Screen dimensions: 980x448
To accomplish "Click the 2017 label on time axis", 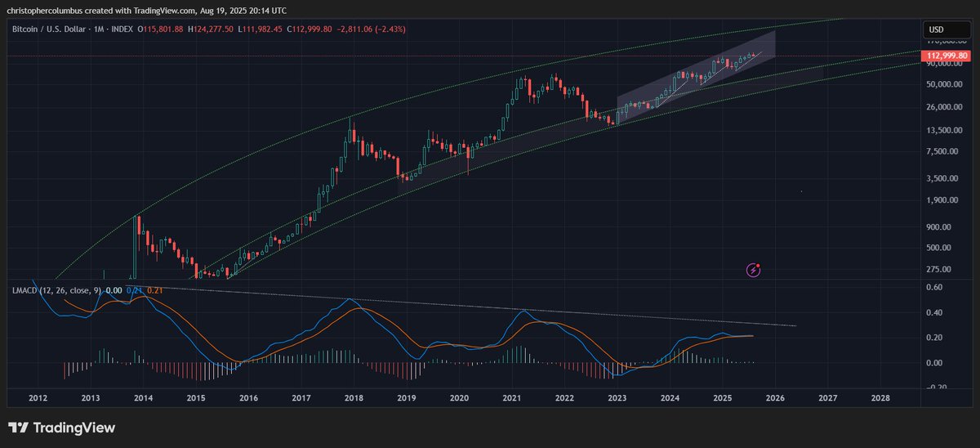I will click(x=301, y=398).
